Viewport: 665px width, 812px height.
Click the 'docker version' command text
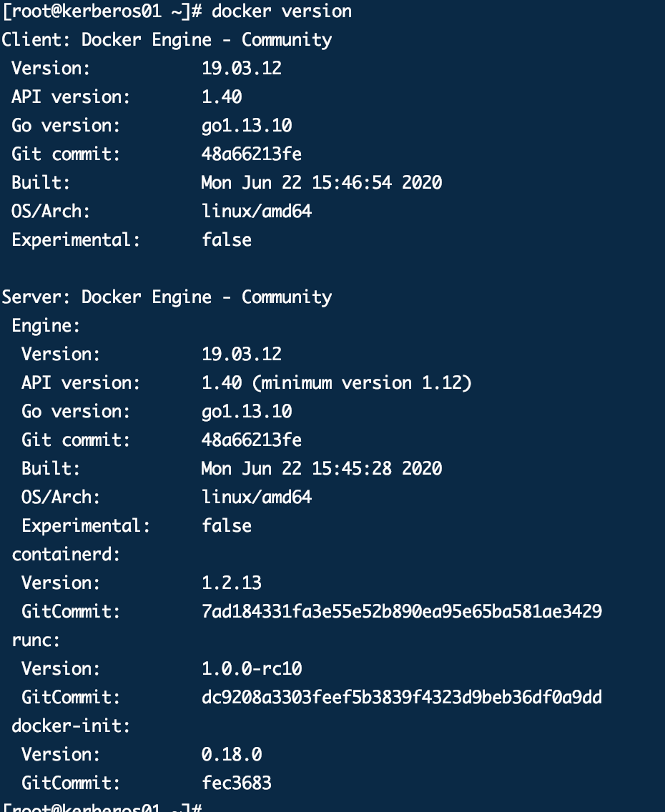(x=282, y=11)
